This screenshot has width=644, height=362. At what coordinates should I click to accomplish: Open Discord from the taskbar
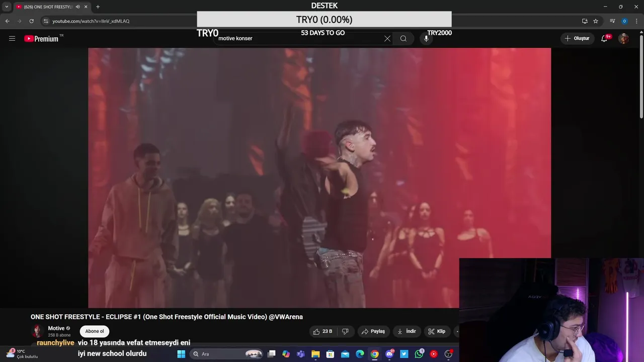pos(389,354)
